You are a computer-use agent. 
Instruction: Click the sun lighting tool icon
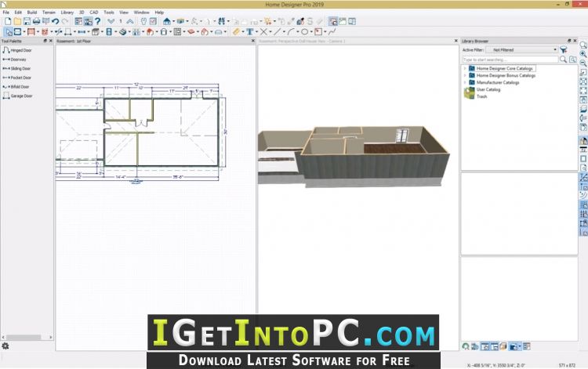(267, 21)
